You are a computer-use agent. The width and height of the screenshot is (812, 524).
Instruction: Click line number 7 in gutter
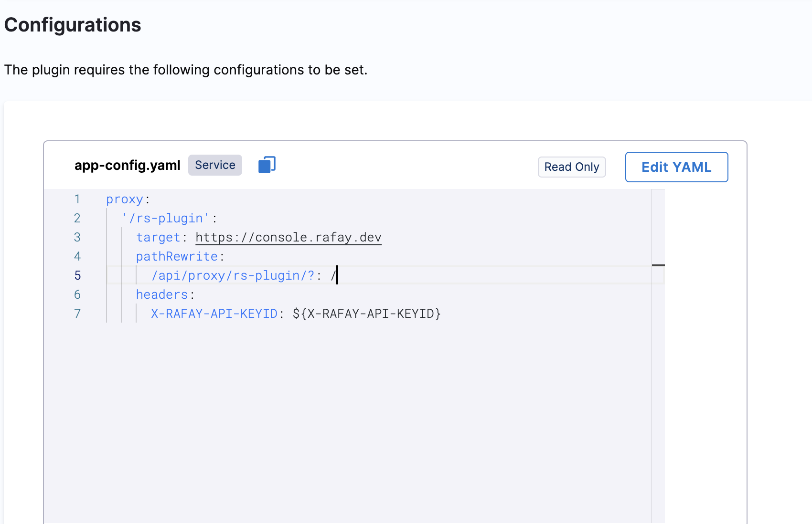77,314
